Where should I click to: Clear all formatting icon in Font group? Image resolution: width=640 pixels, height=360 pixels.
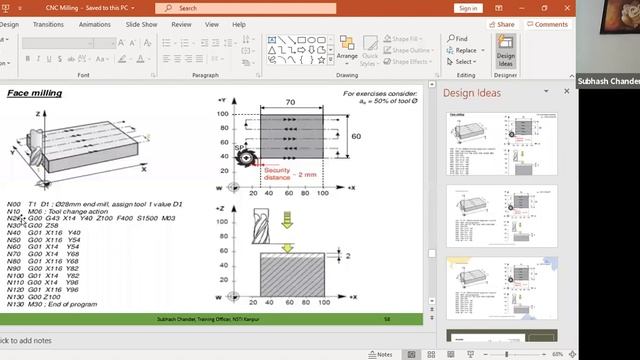[x=147, y=43]
